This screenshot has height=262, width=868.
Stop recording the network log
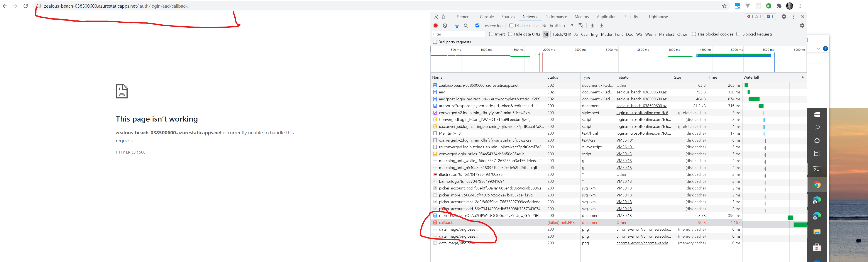coord(436,26)
